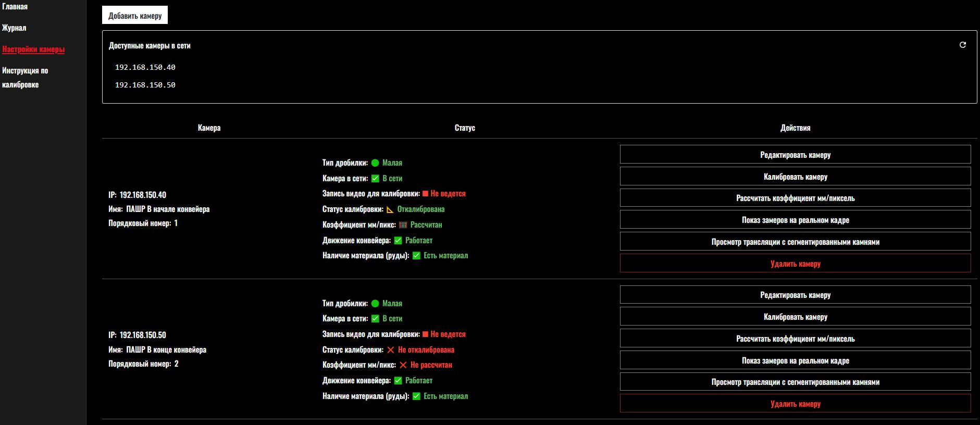Viewport: 980px width, 425px height.
Task: Click Рассчитать коэффициент мм/пиксель for first camera
Action: (795, 198)
